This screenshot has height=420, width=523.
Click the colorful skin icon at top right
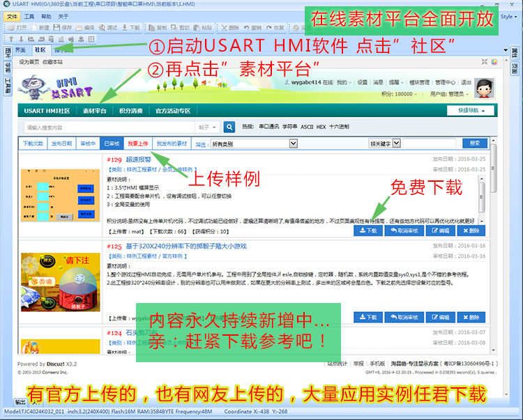click(x=494, y=62)
